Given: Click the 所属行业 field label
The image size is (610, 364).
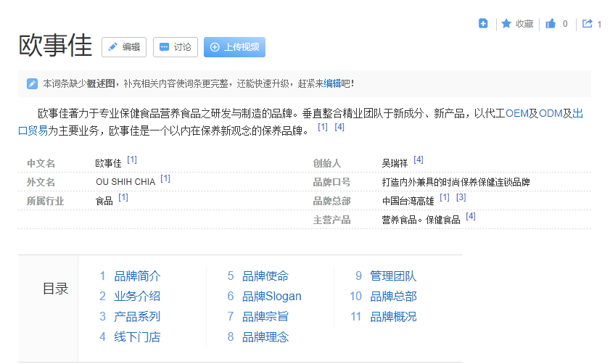Looking at the screenshot, I should (45, 201).
